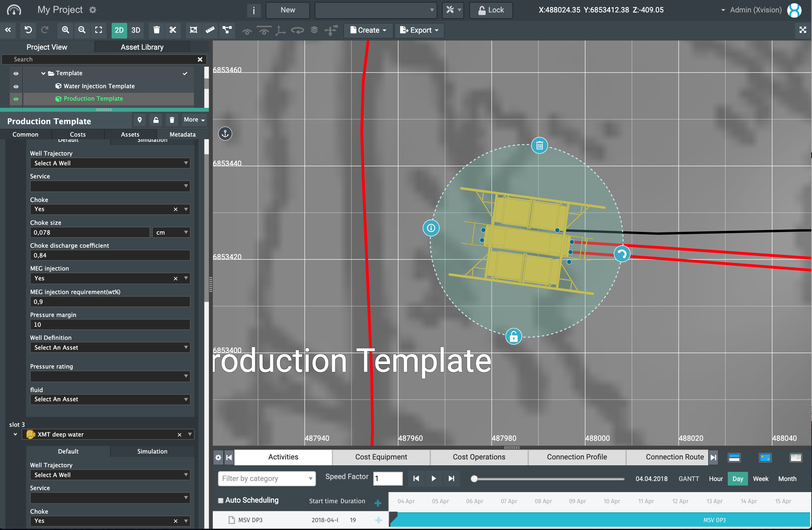This screenshot has height=530, width=812.
Task: Click the Speed Factor input field
Action: pos(388,478)
